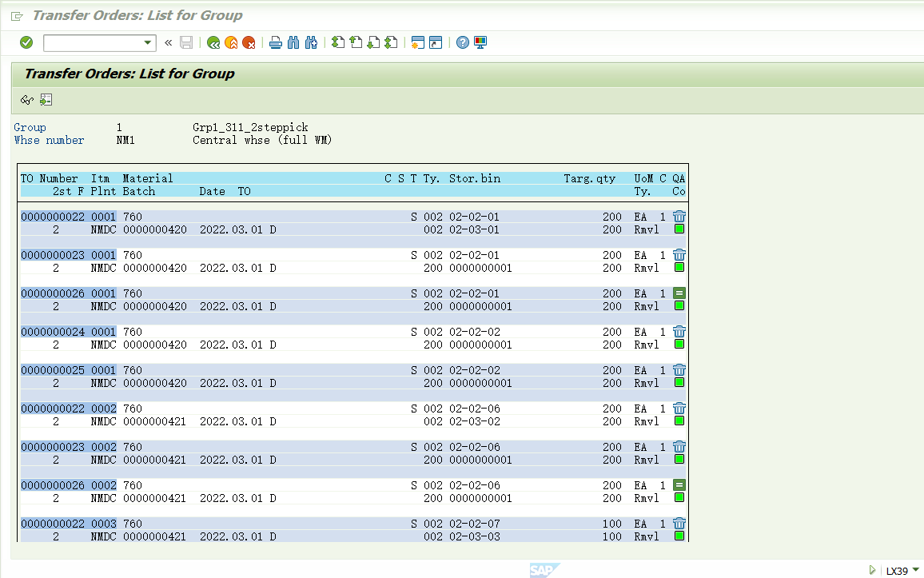Click trash icon for TO 0000000022 item 0001
This screenshot has width=924, height=578.
click(679, 216)
